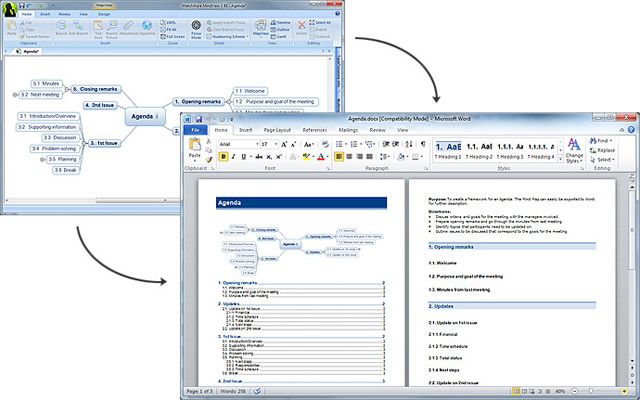Click the MindView application logo button
This screenshot has height=400, width=640.
pyautogui.click(x=9, y=9)
